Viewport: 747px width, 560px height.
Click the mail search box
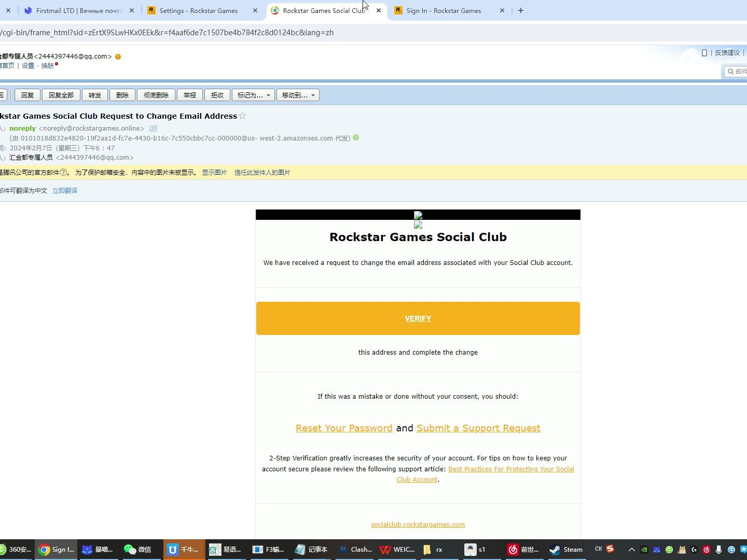735,72
